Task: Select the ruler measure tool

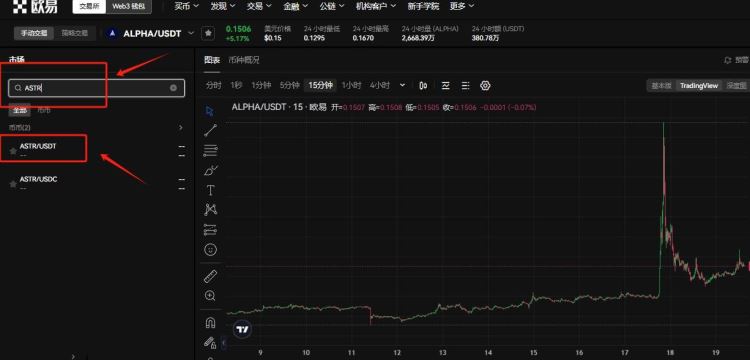Action: point(210,276)
